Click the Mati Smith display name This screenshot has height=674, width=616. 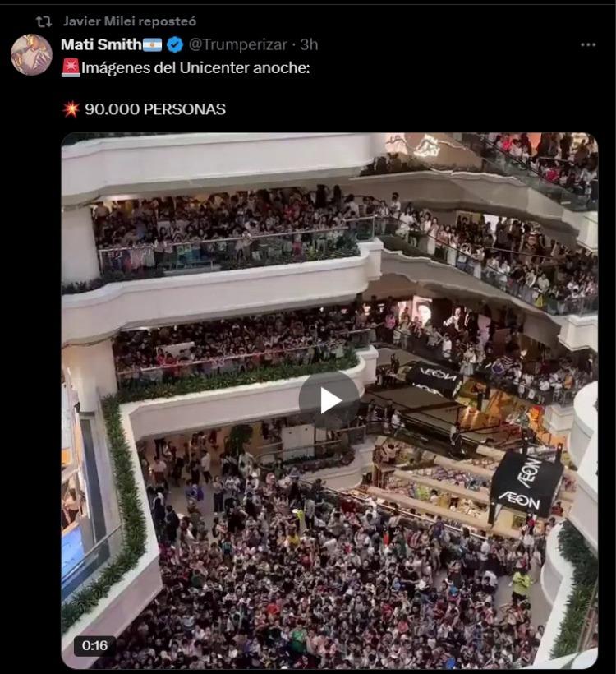(x=101, y=44)
